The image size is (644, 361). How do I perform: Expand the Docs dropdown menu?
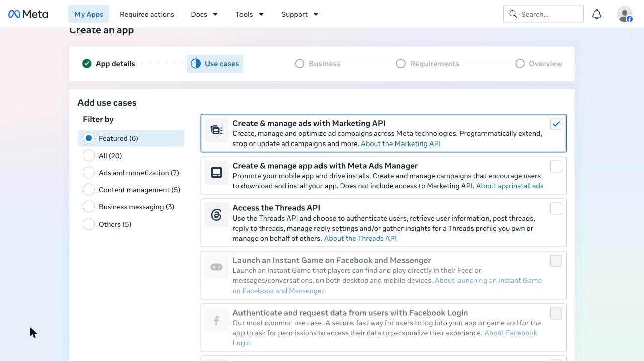pyautogui.click(x=204, y=14)
